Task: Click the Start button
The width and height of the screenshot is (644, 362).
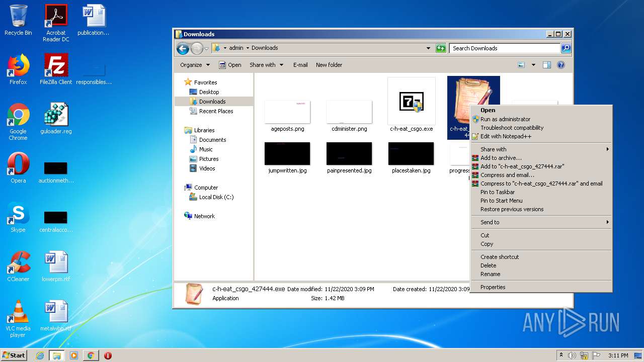Action: (x=14, y=355)
